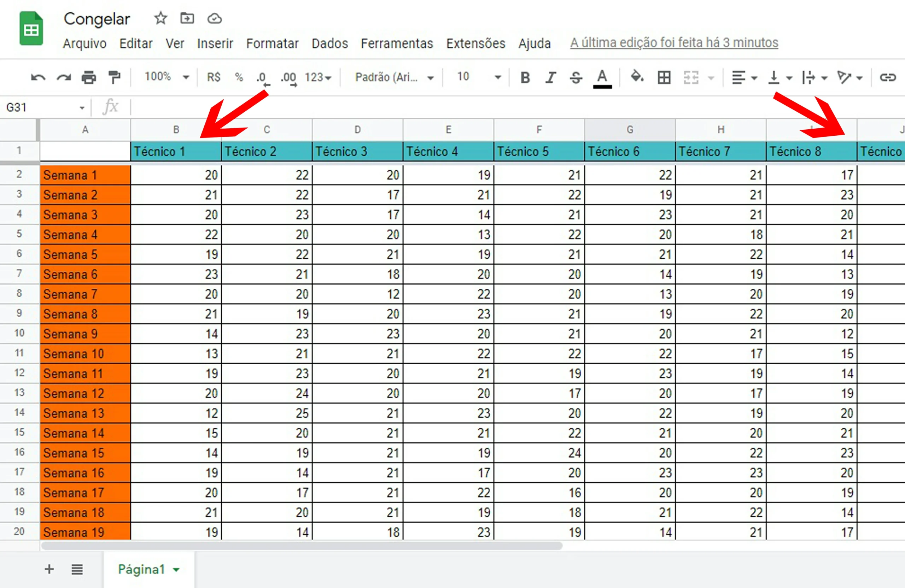This screenshot has height=588, width=905.
Task: Open text wrapping menu
Action: pyautogui.click(x=814, y=77)
